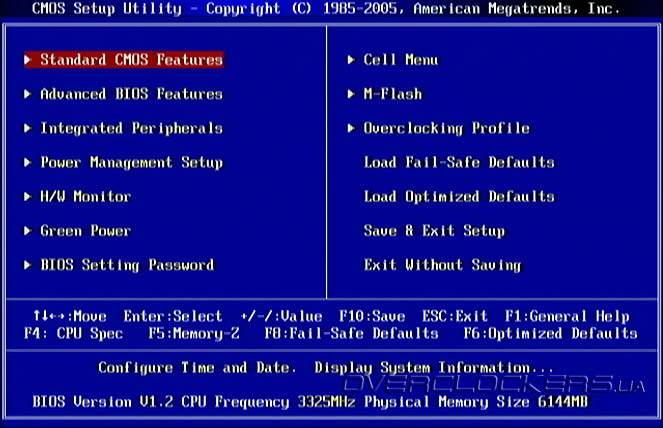Click arrow beside M-Flash
Image resolution: width=663 pixels, height=428 pixels.
coord(351,94)
